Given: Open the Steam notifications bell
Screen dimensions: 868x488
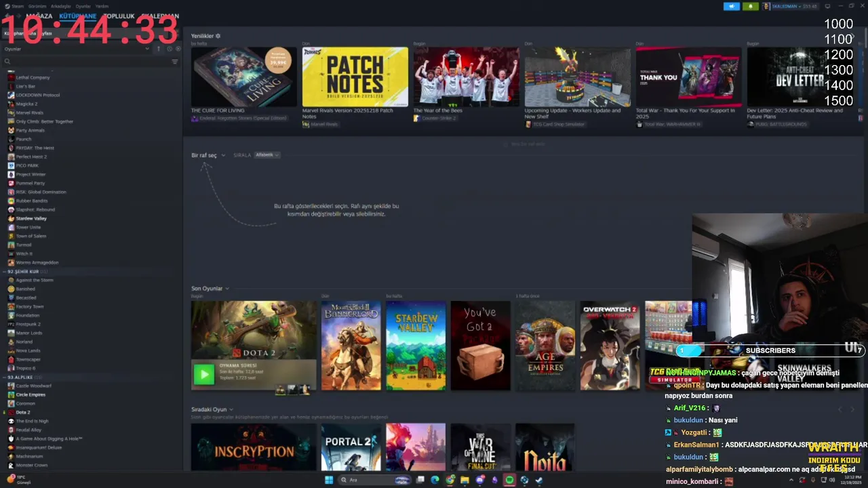Looking at the screenshot, I should click(750, 6).
